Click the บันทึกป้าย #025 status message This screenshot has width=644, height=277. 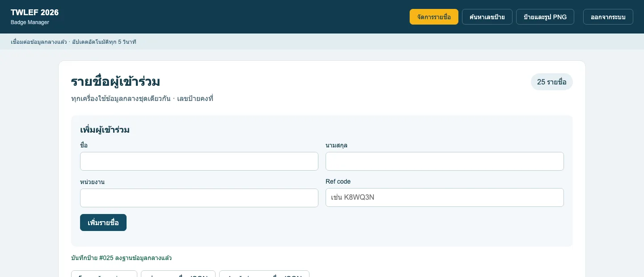point(121,258)
